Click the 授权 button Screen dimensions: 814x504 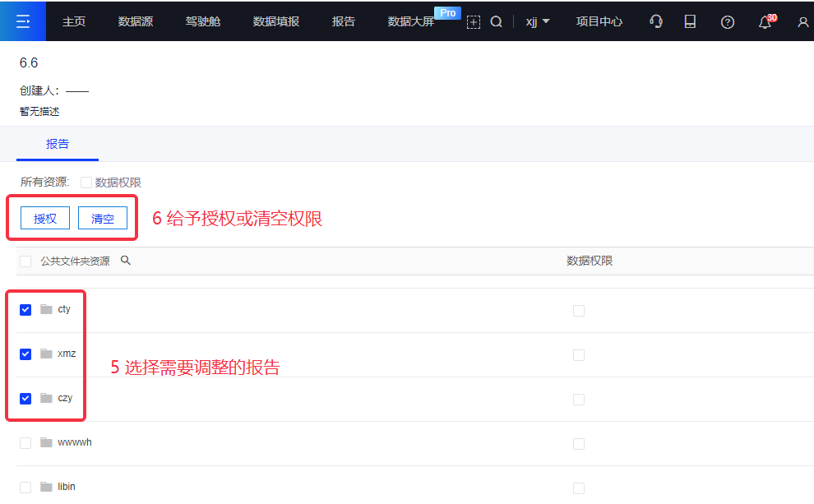coord(45,219)
